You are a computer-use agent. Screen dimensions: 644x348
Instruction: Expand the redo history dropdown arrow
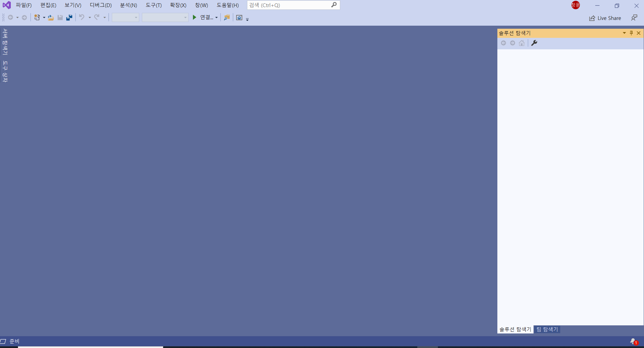point(104,18)
